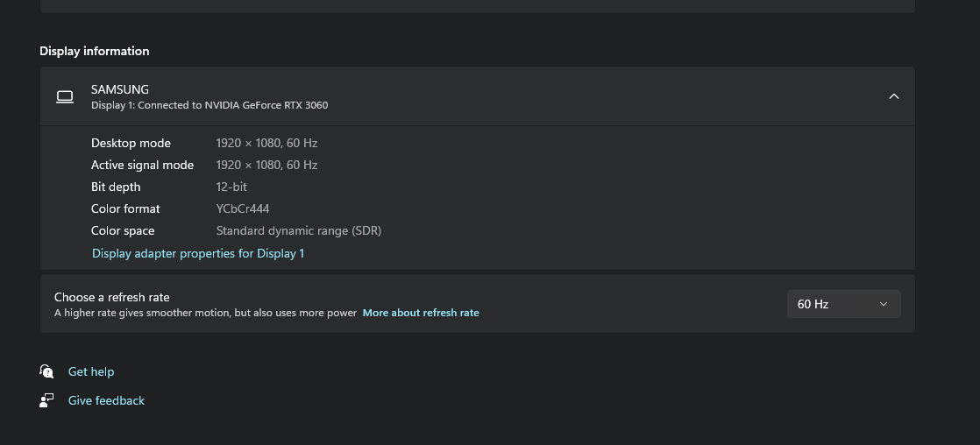Open the Get help link
The image size is (980, 445).
click(91, 371)
